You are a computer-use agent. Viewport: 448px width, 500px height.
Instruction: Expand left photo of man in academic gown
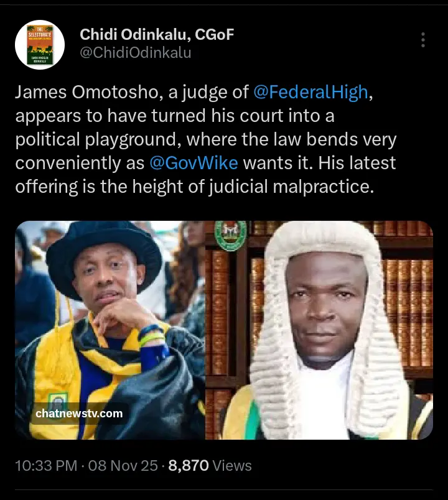109,330
